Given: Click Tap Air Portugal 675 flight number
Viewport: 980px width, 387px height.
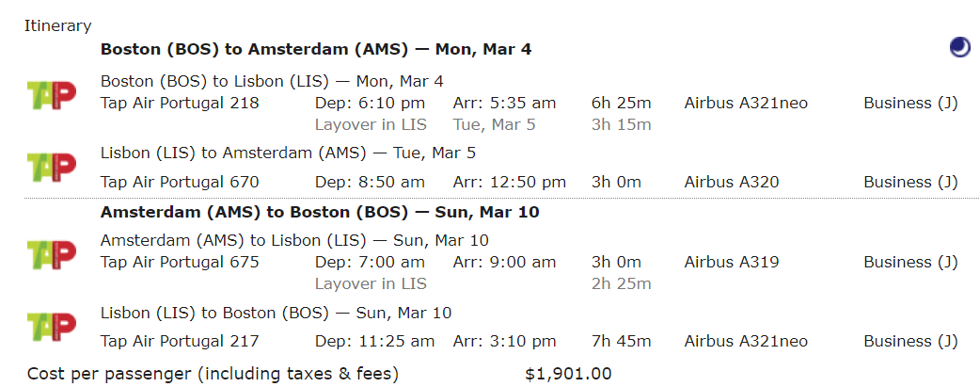Looking at the screenshot, I should click(180, 262).
